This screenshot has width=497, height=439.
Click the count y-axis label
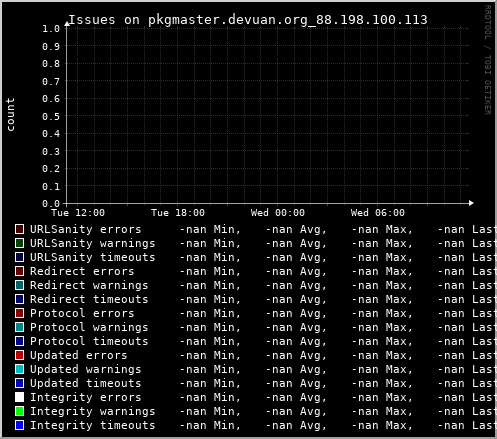click(x=10, y=114)
